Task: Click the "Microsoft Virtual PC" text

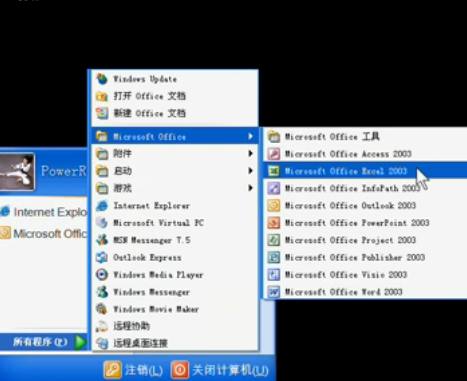Action: tap(158, 223)
